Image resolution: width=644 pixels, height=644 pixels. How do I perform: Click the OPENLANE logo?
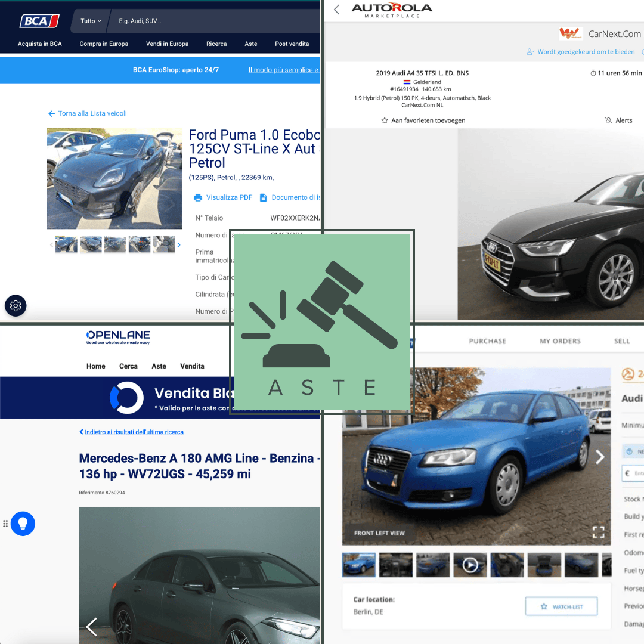(x=118, y=338)
